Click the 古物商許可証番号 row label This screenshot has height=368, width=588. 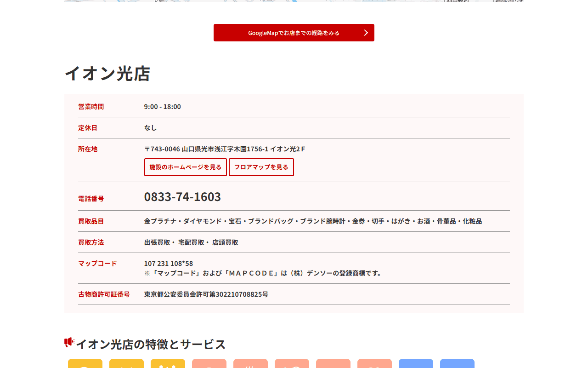coord(104,294)
